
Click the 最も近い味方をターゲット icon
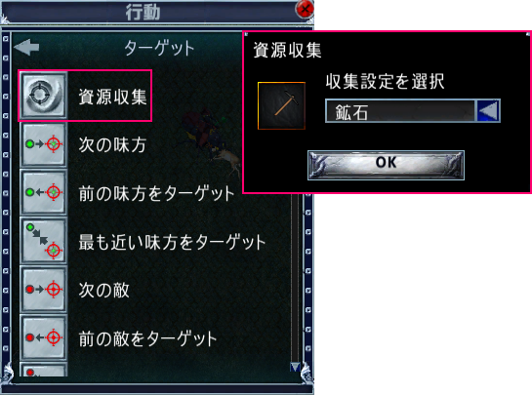[43, 241]
